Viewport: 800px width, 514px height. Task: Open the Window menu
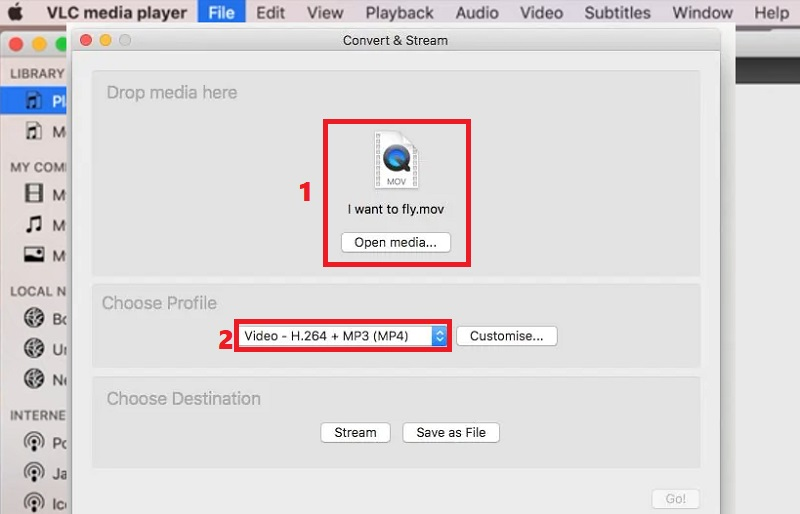[x=703, y=12]
